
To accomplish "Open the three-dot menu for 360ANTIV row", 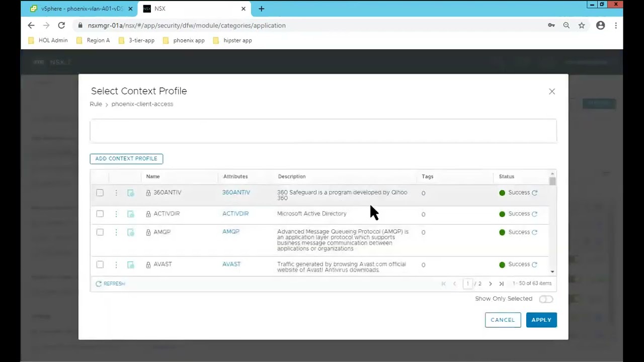I will 116,193.
